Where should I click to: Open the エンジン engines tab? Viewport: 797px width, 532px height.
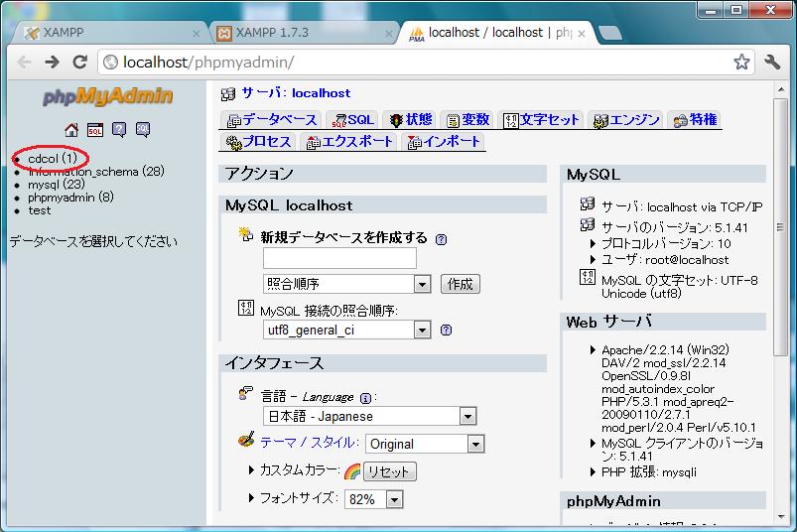click(625, 120)
